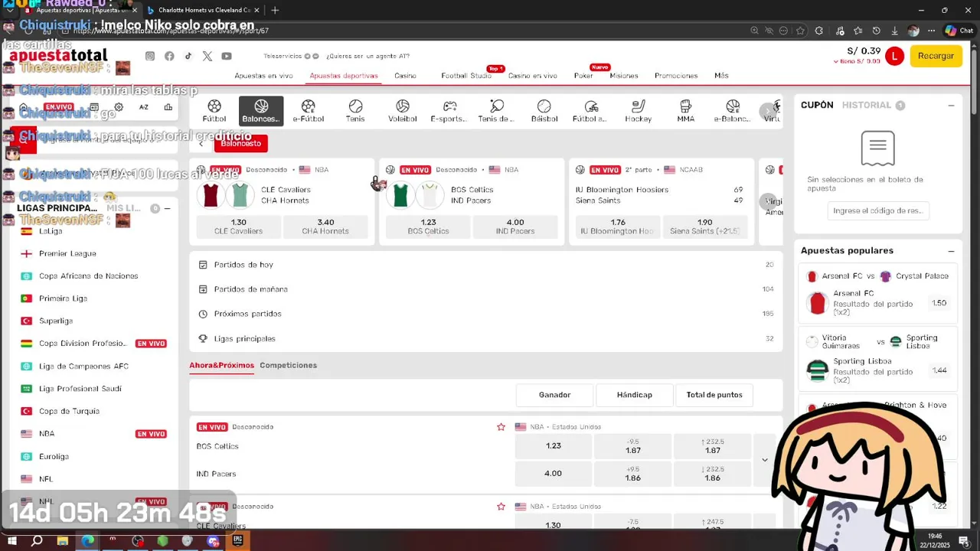Collapse the Apuestas populares panel

click(951, 251)
